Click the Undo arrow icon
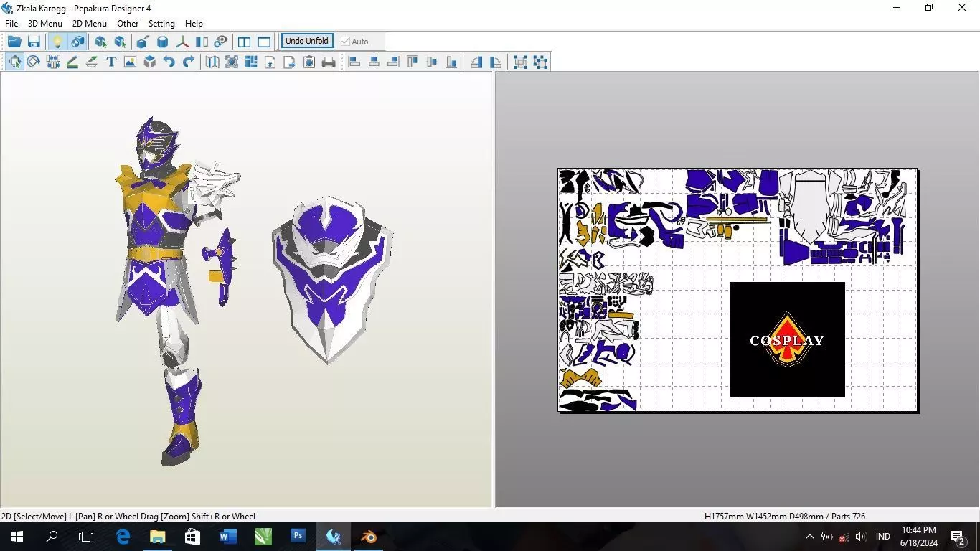Image resolution: width=980 pixels, height=551 pixels. pos(169,62)
